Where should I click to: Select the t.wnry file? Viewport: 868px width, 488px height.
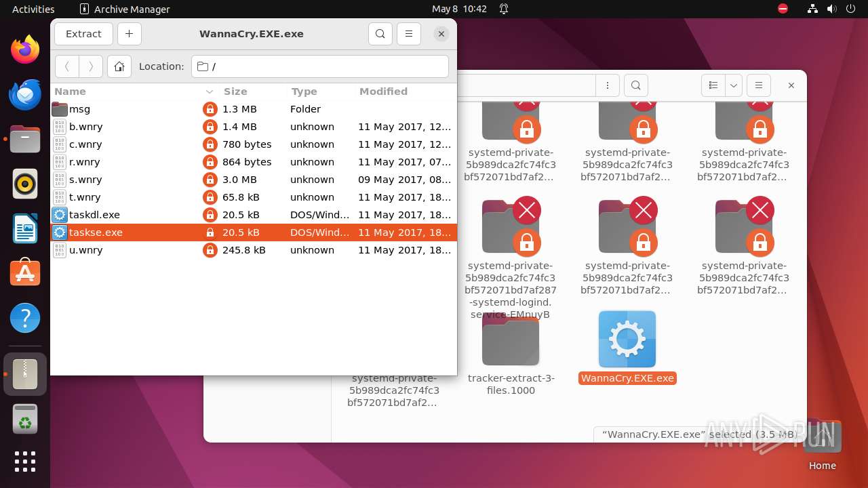pos(254,197)
